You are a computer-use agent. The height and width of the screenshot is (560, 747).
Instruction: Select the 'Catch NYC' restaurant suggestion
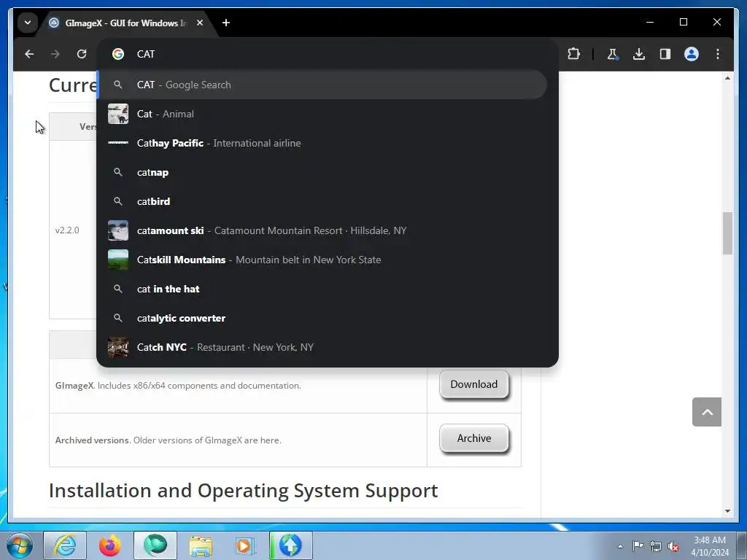[x=322, y=347]
